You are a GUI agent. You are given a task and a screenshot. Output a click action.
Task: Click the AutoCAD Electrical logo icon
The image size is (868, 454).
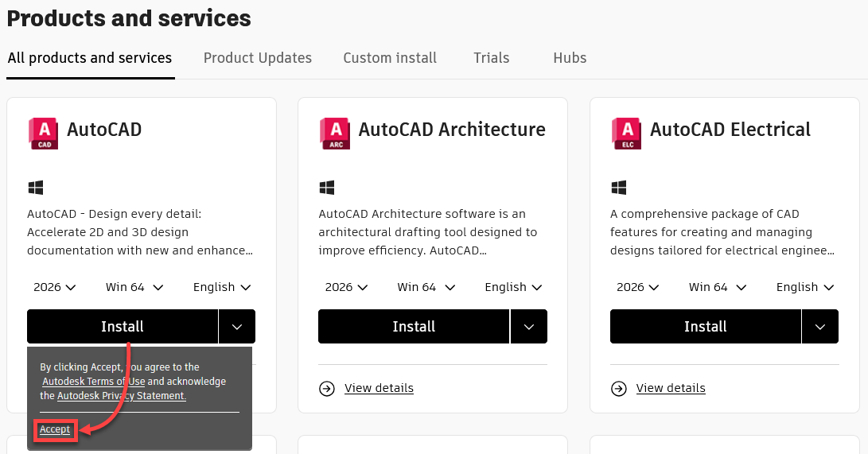click(x=626, y=134)
